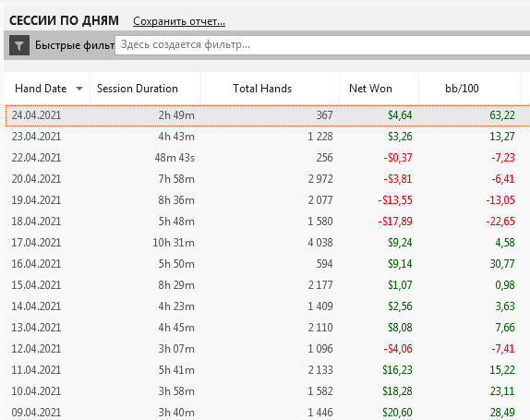530x420 pixels.
Task: Click the 28,49 bb/100 value
Action: [x=502, y=413]
